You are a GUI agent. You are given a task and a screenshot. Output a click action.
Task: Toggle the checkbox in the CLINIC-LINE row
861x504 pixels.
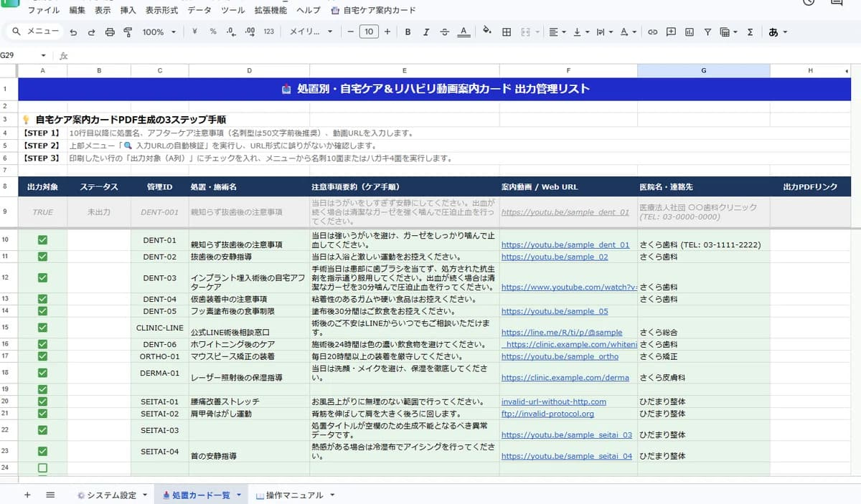click(x=42, y=327)
